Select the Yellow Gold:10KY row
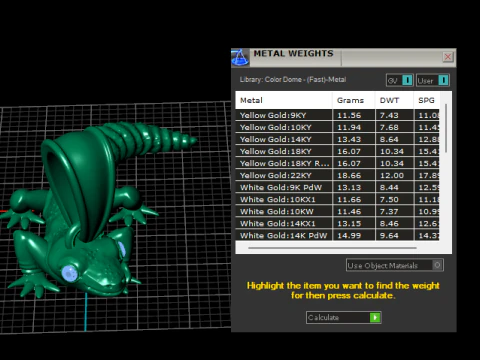This screenshot has height=360, width=480. point(337,127)
